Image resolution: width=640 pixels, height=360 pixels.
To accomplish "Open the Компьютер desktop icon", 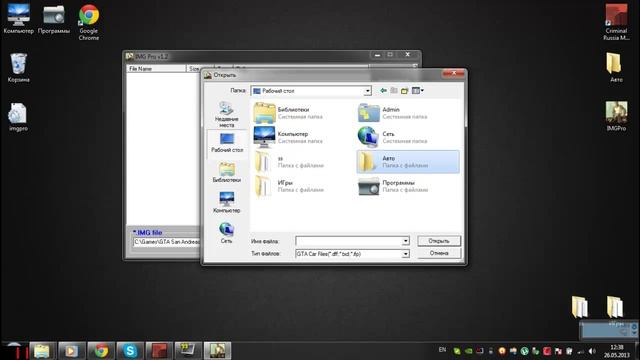I will point(18,18).
